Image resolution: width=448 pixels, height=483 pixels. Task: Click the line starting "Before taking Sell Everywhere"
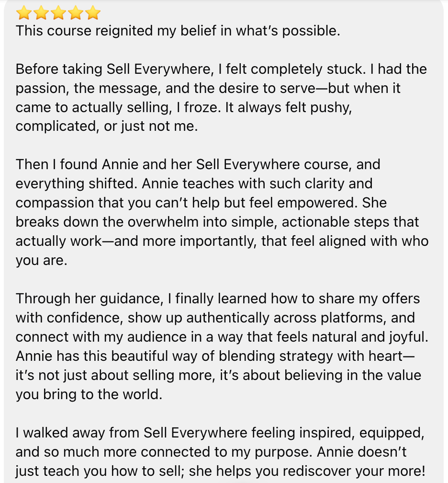pos(221,69)
